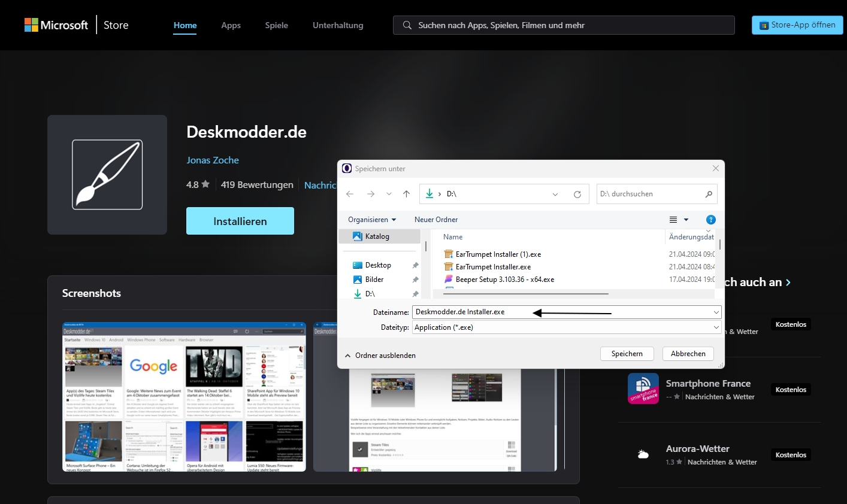The height and width of the screenshot is (504, 847).
Task: Close the Speichern unter dialog
Action: click(x=715, y=169)
